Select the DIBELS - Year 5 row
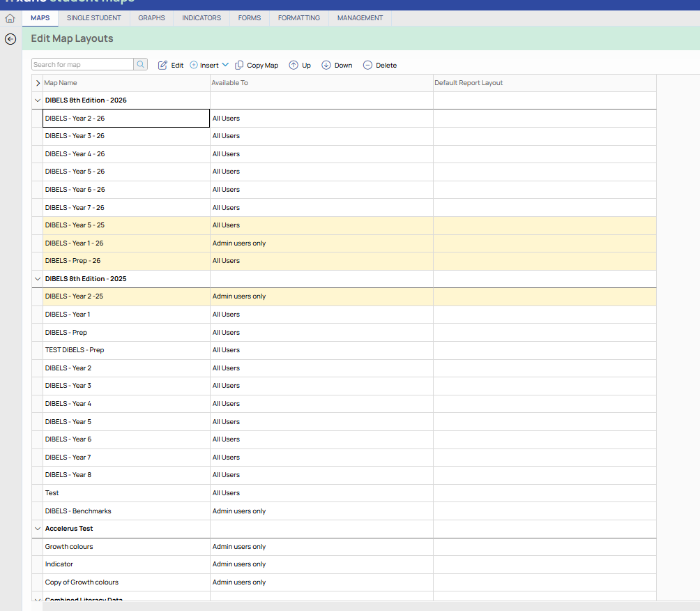This screenshot has width=700, height=611. point(344,421)
